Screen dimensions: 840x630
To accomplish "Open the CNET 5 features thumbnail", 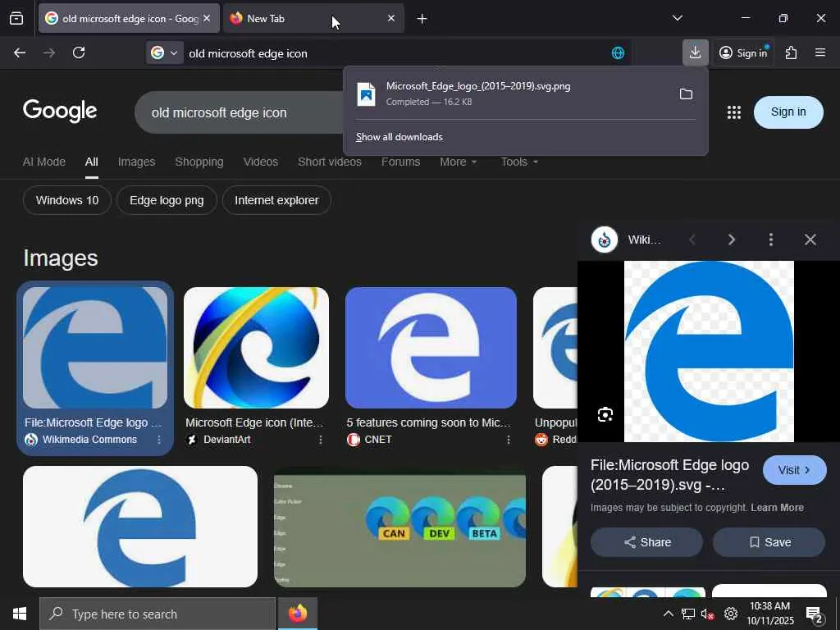I will (x=431, y=348).
